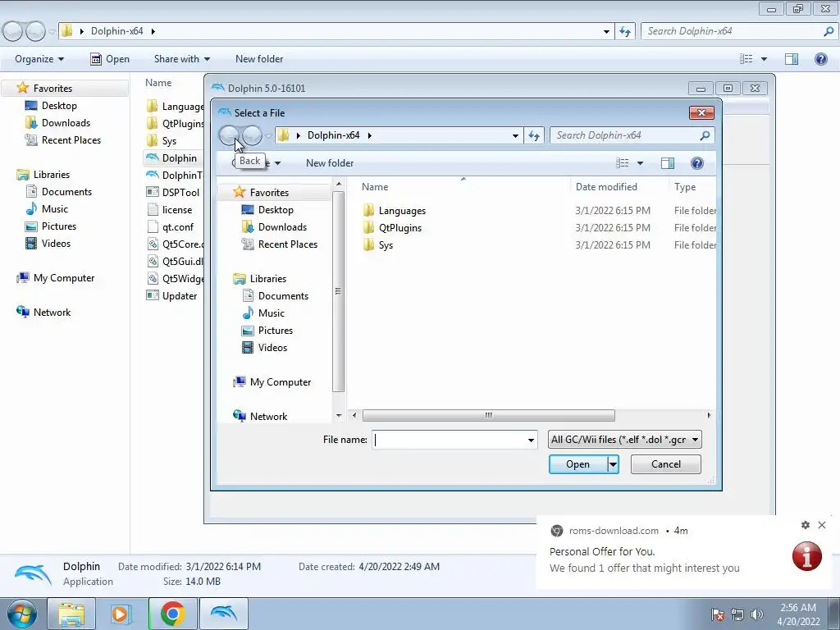The height and width of the screenshot is (630, 840).
Task: Open Organize menu in Explorer window
Action: click(x=39, y=59)
